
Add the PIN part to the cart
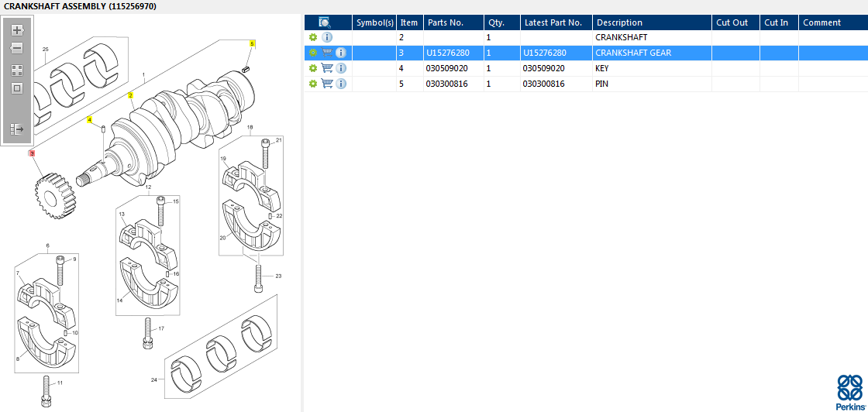(327, 84)
